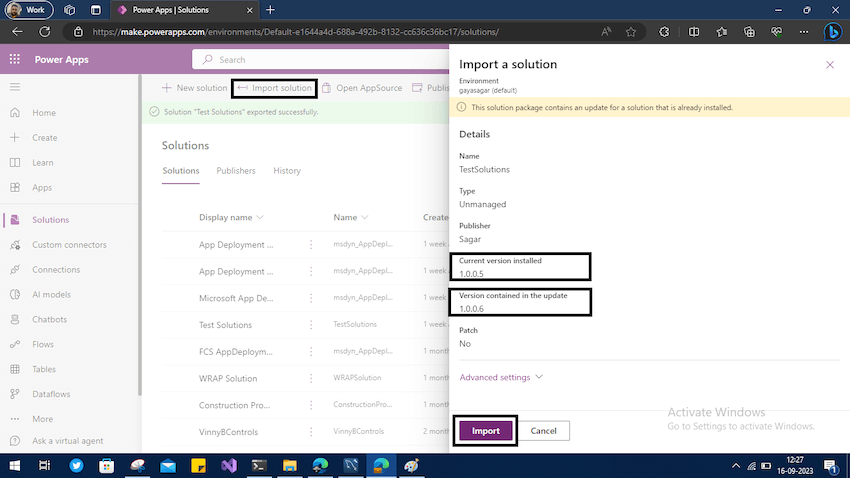Open more options for WRAP Solution row
The width and height of the screenshot is (850, 478).
coord(311,378)
